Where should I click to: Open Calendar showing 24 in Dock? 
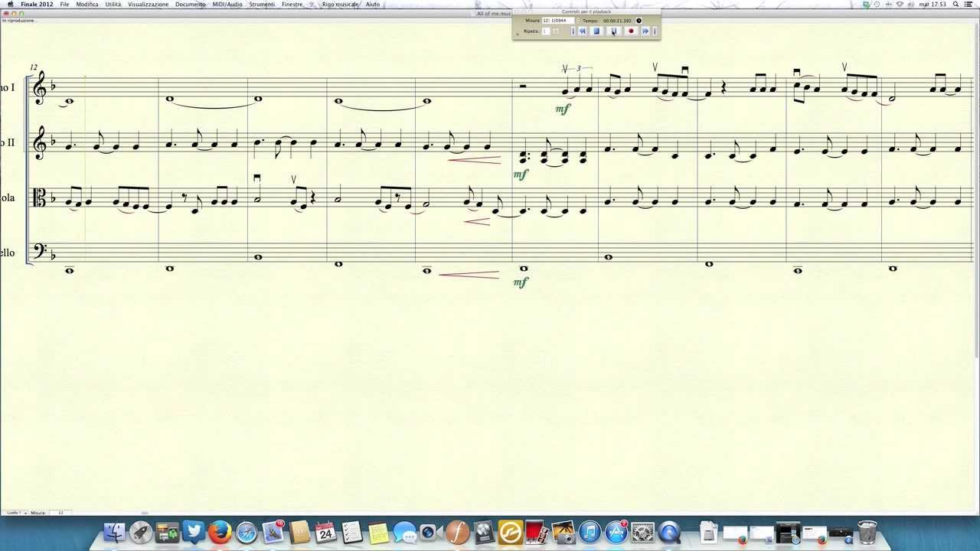click(326, 532)
